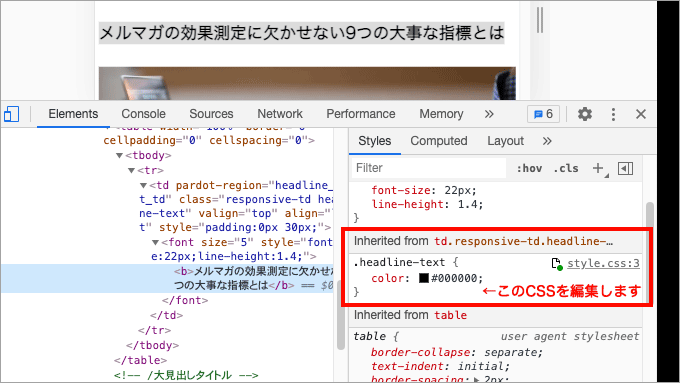Open the DevTools three-dot menu
Viewport: 680px width, 383px height.
[613, 114]
